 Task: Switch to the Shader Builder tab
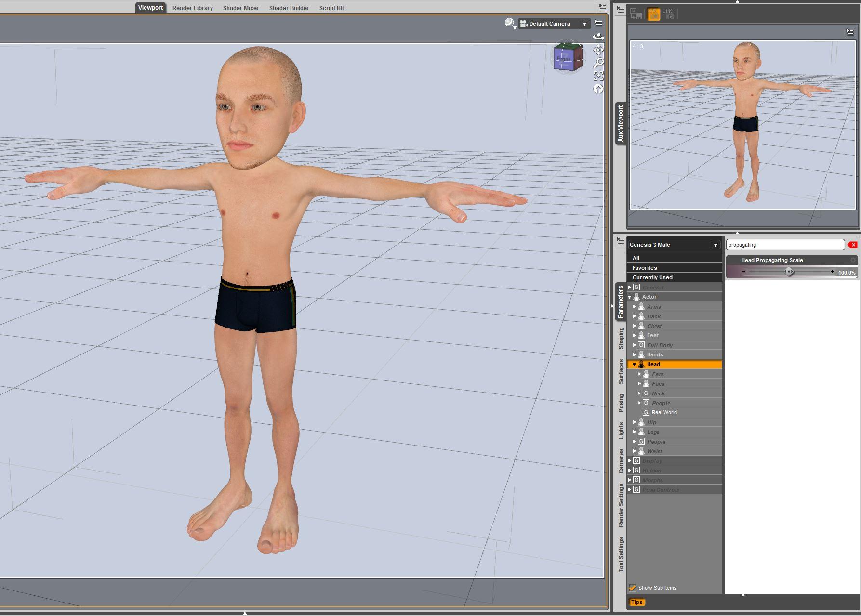coord(289,8)
